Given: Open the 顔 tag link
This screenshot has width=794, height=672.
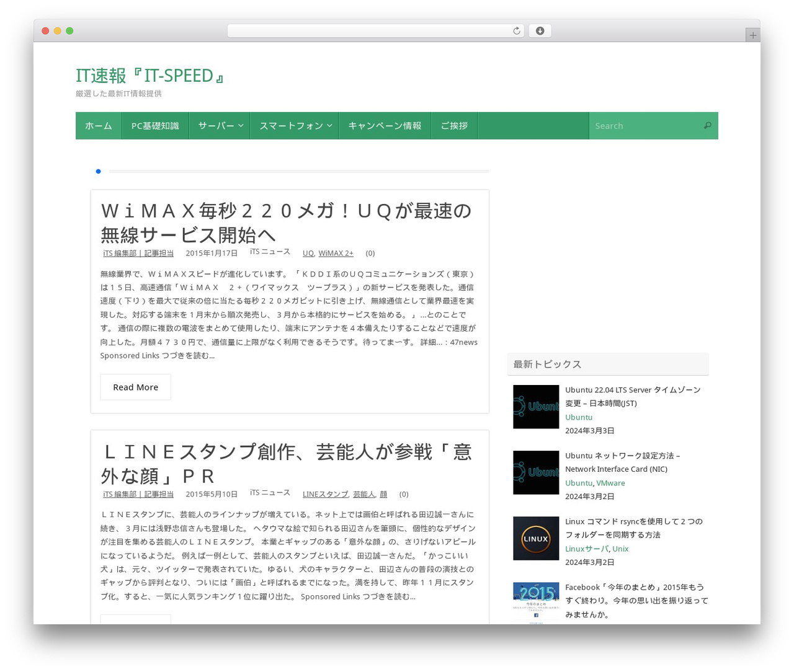Looking at the screenshot, I should click(x=383, y=494).
